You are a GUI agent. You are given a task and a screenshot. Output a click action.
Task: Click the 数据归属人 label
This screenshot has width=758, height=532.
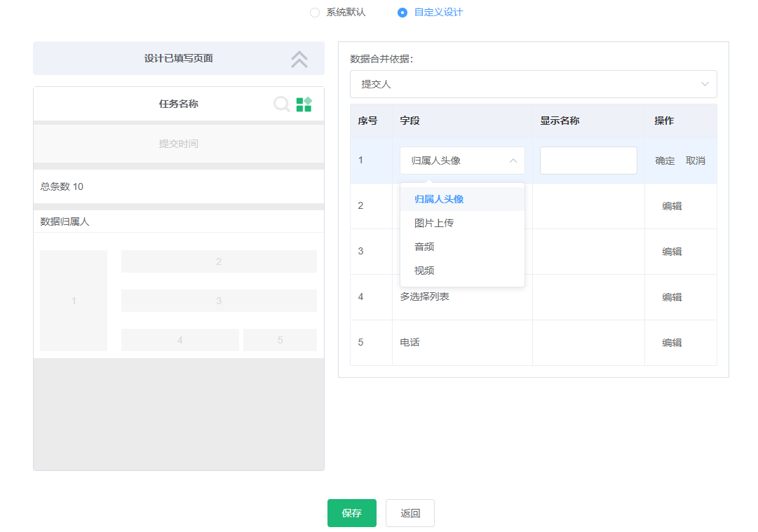tap(65, 221)
